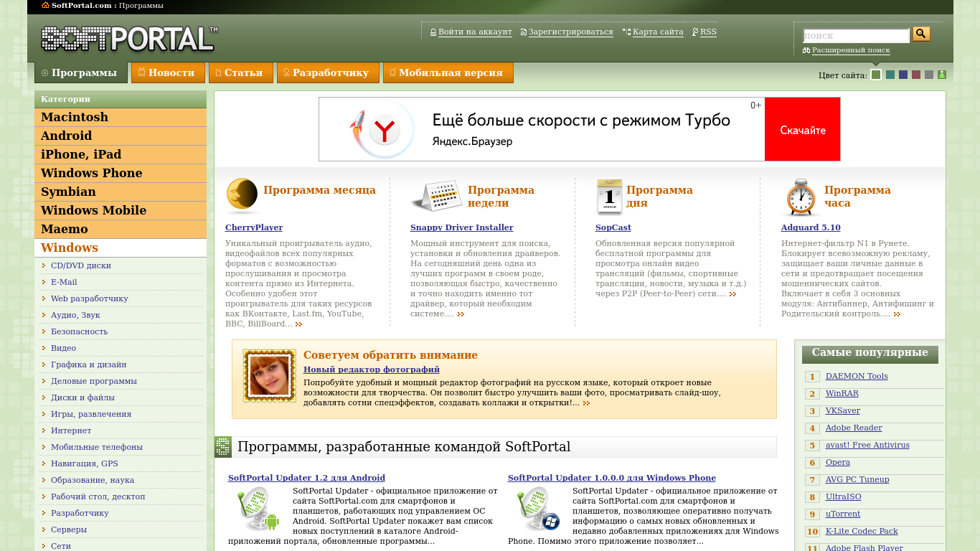
Task: Open CD/DVD диски subcategory
Action: pos(81,265)
